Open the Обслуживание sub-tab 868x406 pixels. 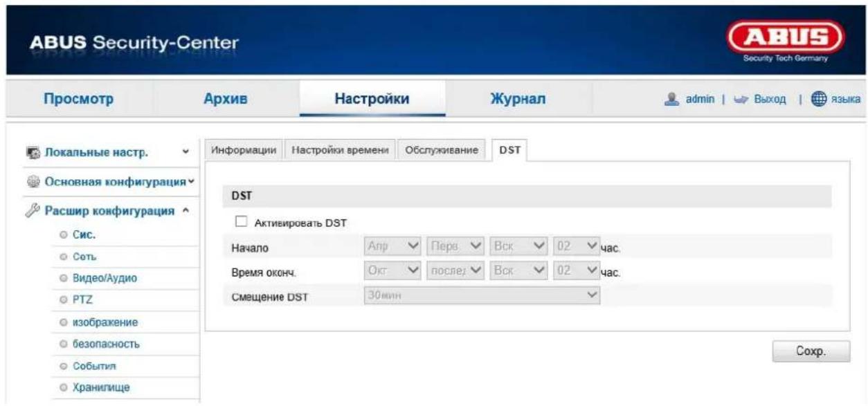[442, 151]
